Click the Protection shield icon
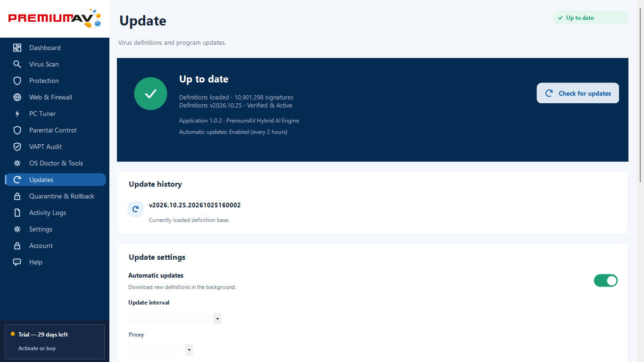The width and height of the screenshot is (644, 362). (x=17, y=81)
